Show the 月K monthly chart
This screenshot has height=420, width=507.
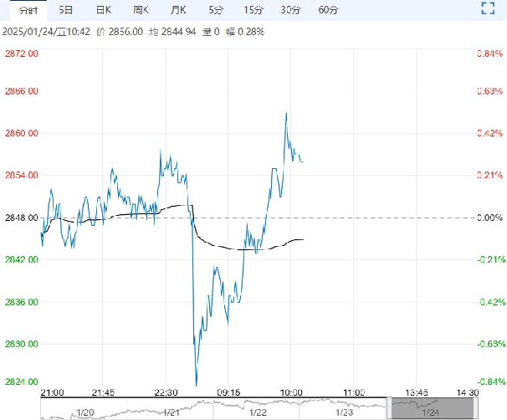coord(177,10)
